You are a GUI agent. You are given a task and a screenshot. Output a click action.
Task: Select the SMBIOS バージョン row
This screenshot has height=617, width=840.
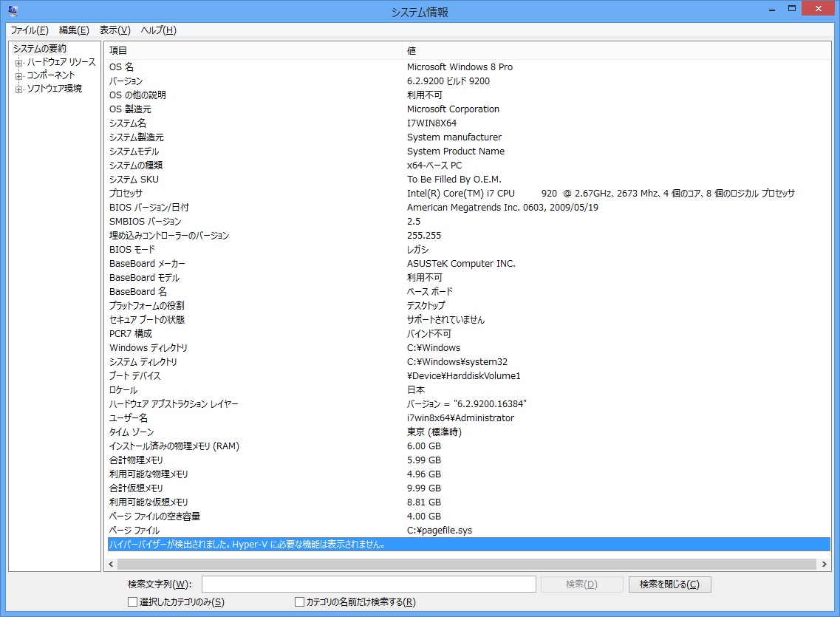[x=468, y=221]
